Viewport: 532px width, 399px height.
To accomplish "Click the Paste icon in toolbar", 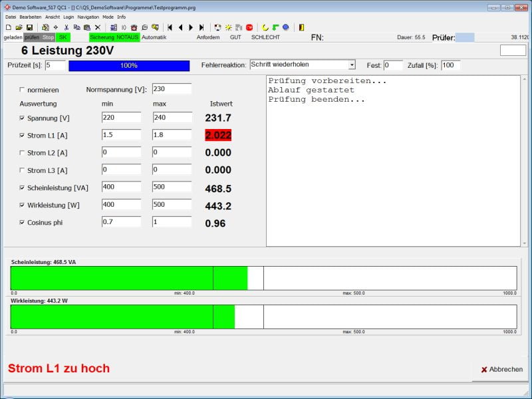I will [x=87, y=27].
